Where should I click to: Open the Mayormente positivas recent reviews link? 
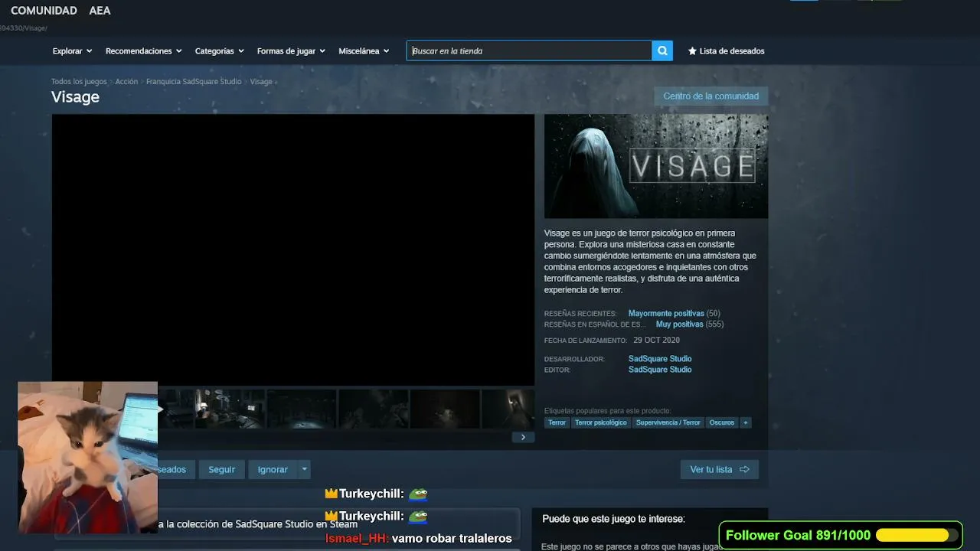pyautogui.click(x=666, y=314)
